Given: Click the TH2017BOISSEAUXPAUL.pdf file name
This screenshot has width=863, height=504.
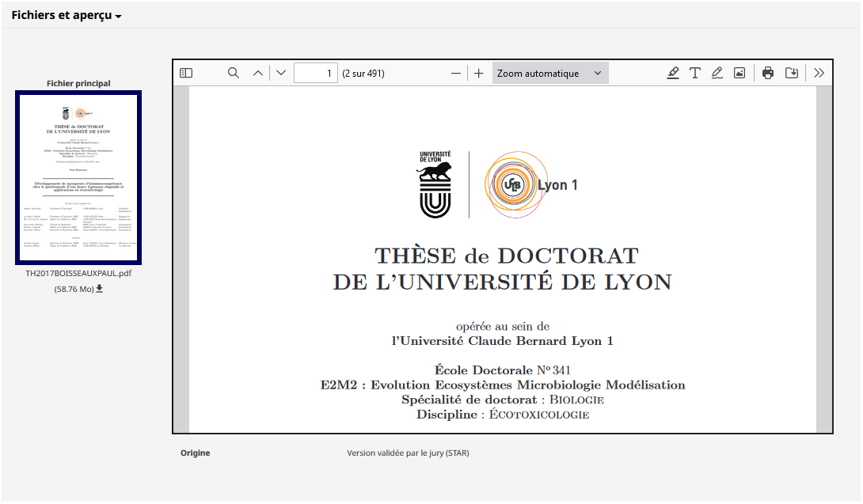Looking at the screenshot, I should click(x=78, y=274).
